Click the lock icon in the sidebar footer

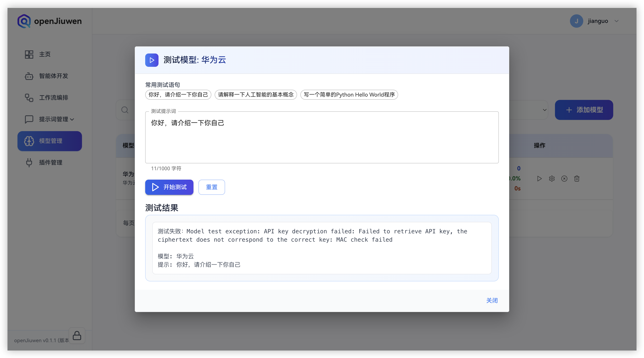pos(77,336)
